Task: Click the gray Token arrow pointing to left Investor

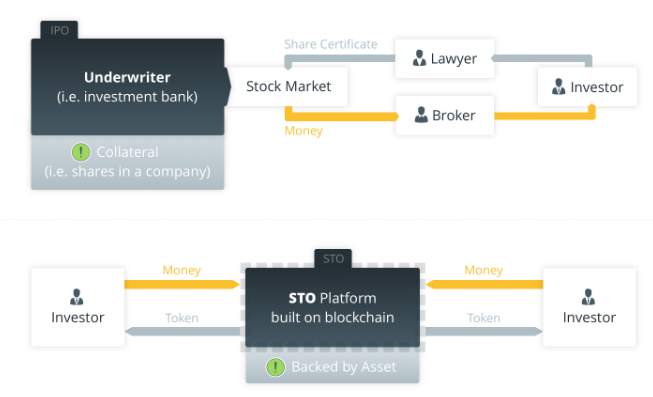Action: coord(183,332)
